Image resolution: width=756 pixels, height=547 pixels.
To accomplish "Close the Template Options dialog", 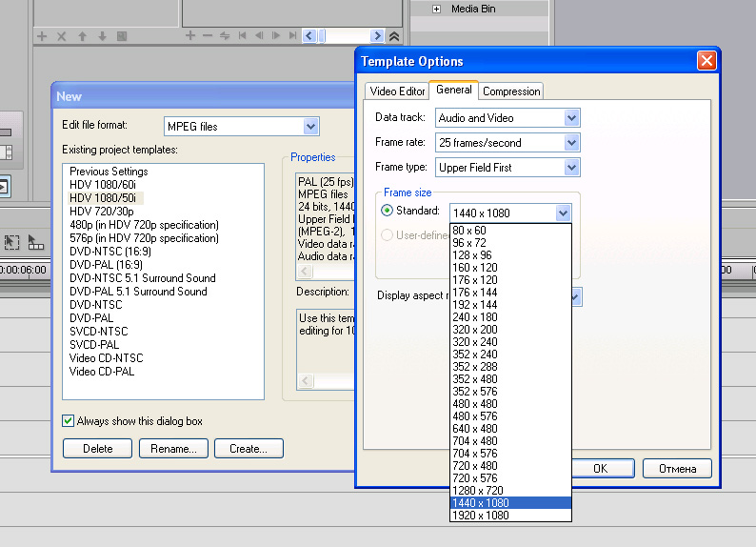I will (x=706, y=61).
